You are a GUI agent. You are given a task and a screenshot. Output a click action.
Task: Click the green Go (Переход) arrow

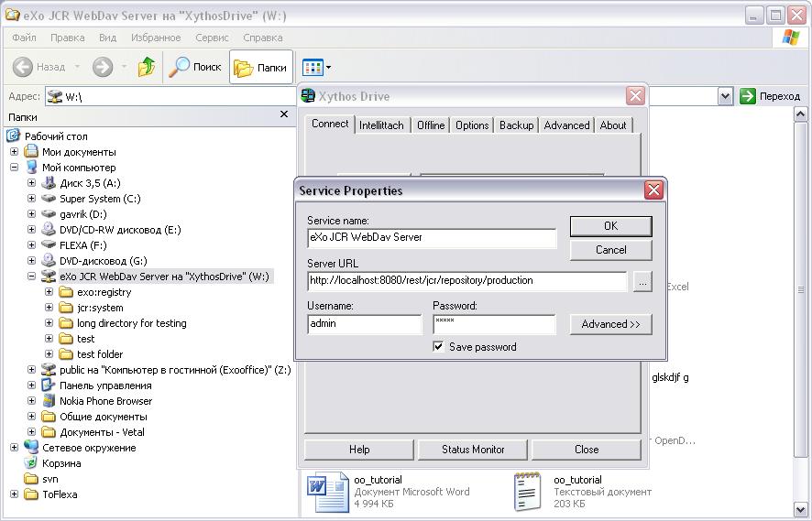point(748,96)
